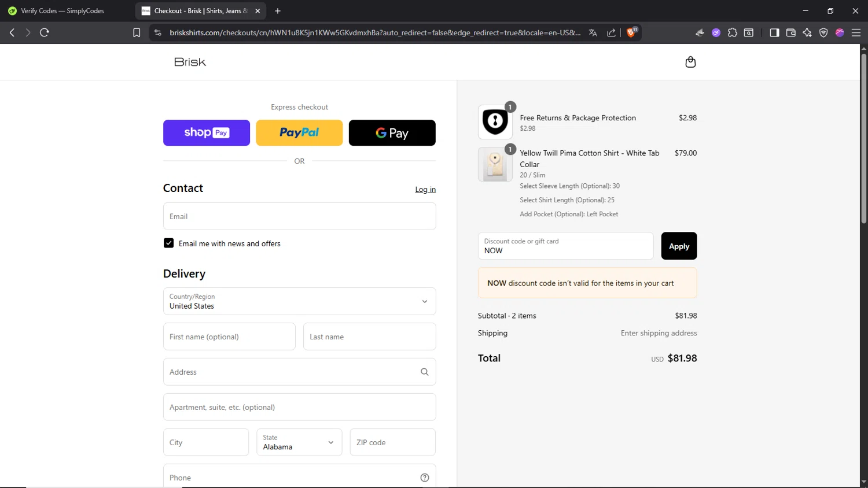This screenshot has width=868, height=488.
Task: Open the tab search toolbar icon
Action: pyautogui.click(x=749, y=33)
